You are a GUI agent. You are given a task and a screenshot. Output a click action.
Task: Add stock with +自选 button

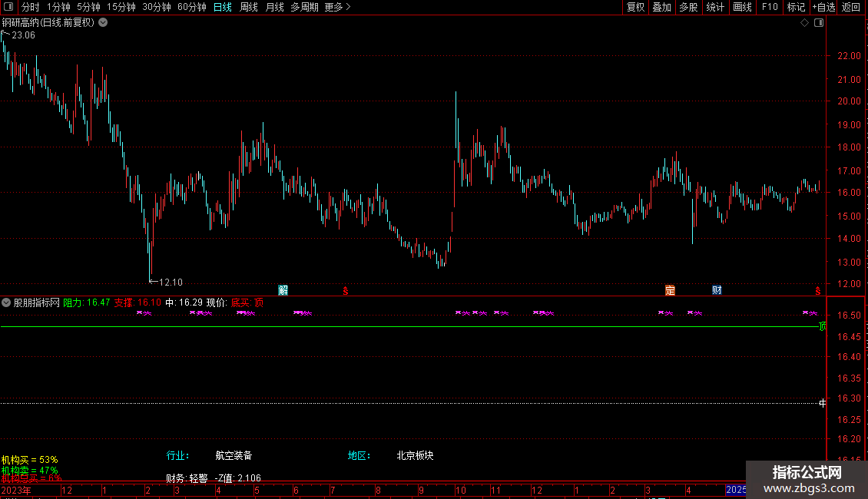(823, 7)
